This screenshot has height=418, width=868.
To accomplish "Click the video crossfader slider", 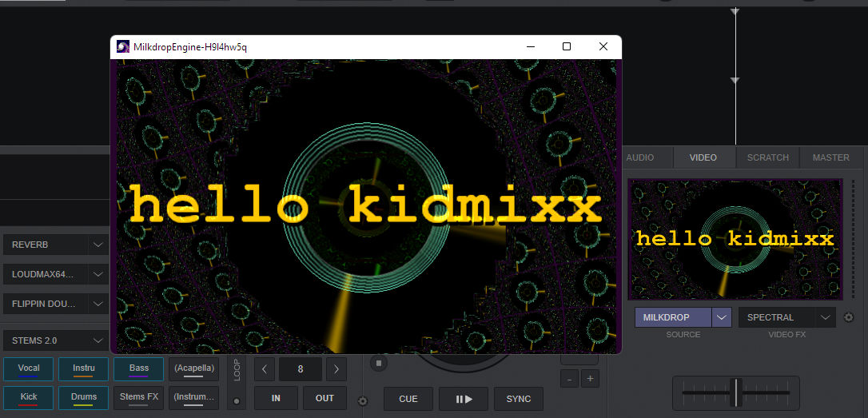I will pyautogui.click(x=735, y=392).
